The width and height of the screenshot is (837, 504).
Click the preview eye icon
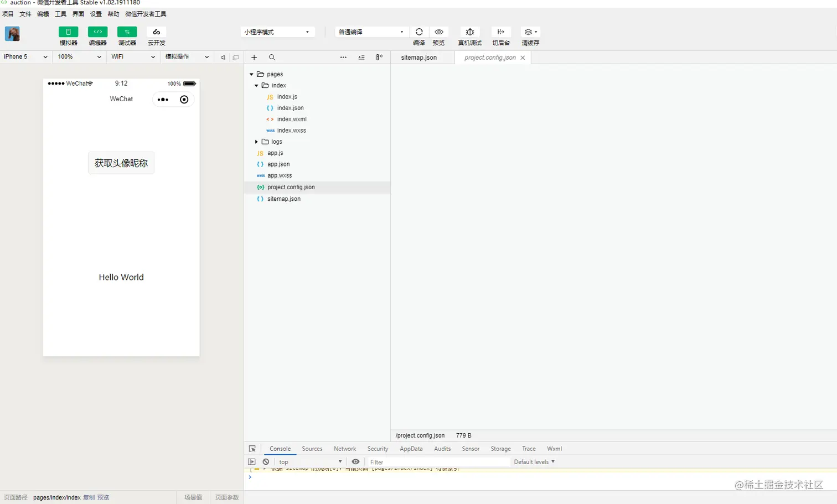point(439,32)
